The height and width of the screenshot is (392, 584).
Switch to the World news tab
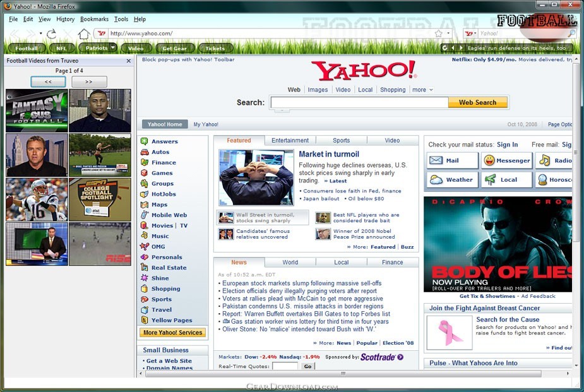pos(290,262)
